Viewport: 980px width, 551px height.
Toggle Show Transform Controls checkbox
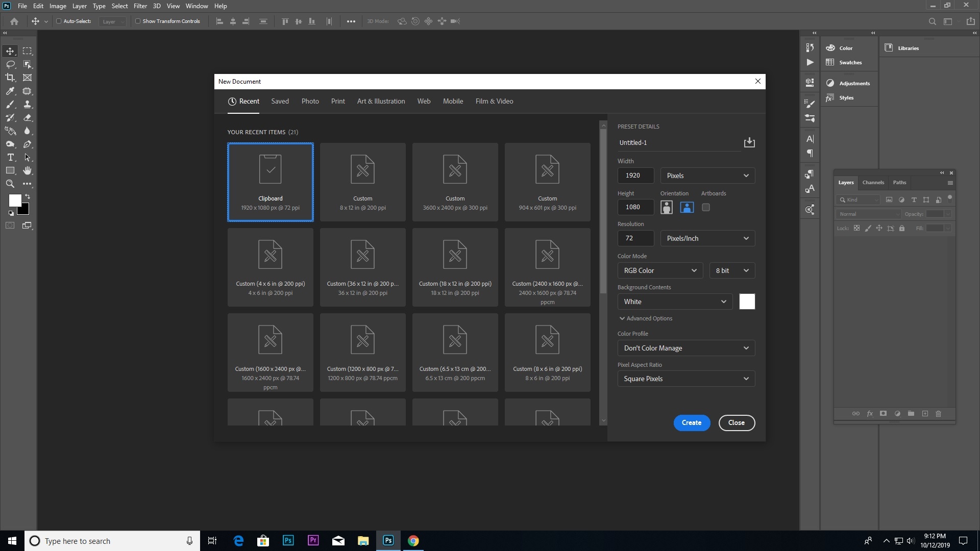(138, 21)
